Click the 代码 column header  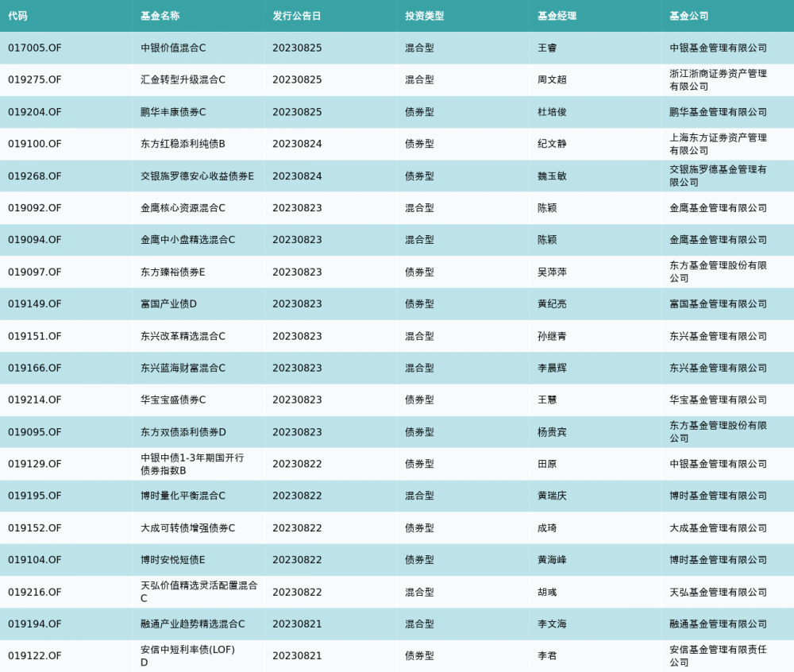tap(17, 16)
